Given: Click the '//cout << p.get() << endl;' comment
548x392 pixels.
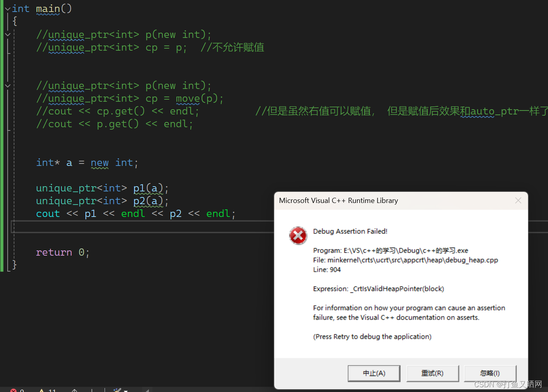Looking at the screenshot, I should tap(115, 124).
